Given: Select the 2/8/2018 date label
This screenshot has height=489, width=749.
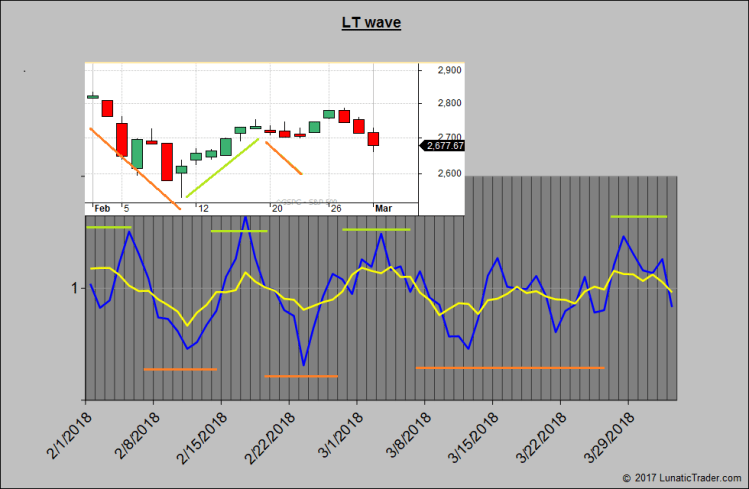Looking at the screenshot, I should [x=133, y=432].
